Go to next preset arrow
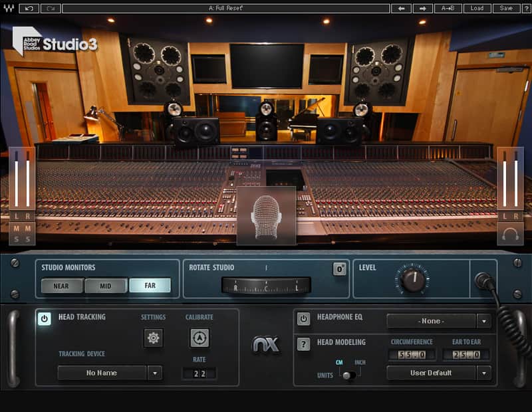 pyautogui.click(x=422, y=8)
